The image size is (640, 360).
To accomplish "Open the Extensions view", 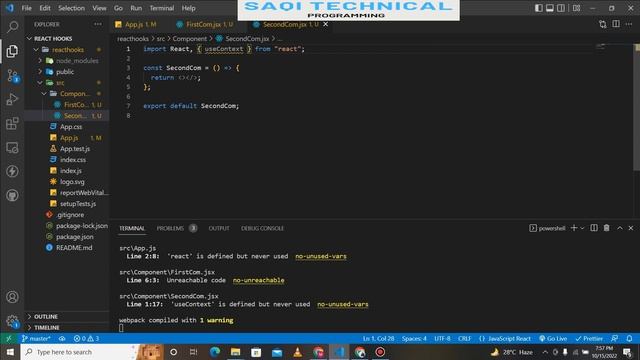I will point(12,123).
